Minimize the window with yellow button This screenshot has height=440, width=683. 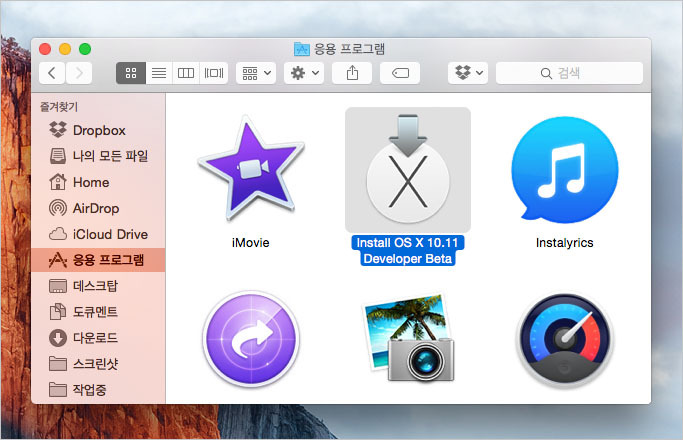pos(65,49)
